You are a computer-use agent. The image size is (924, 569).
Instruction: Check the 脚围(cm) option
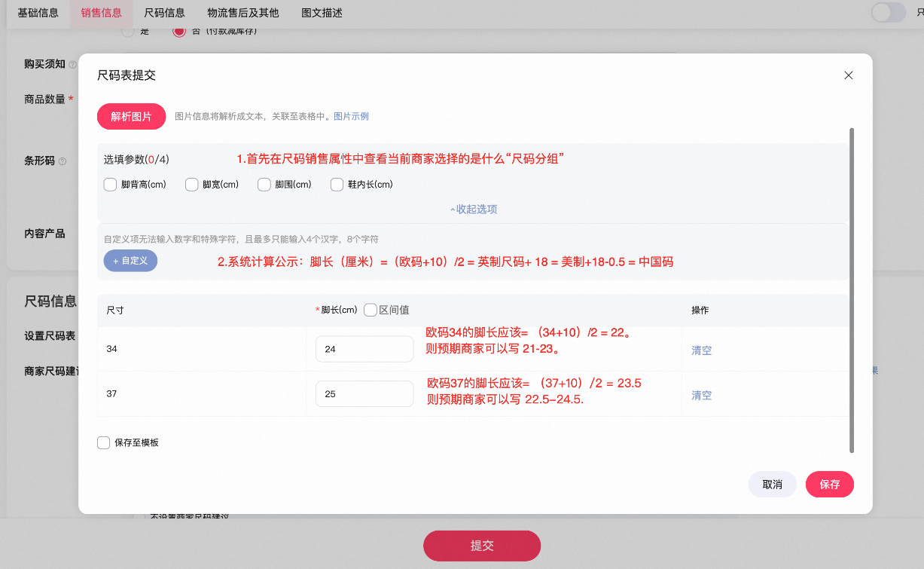tap(264, 185)
